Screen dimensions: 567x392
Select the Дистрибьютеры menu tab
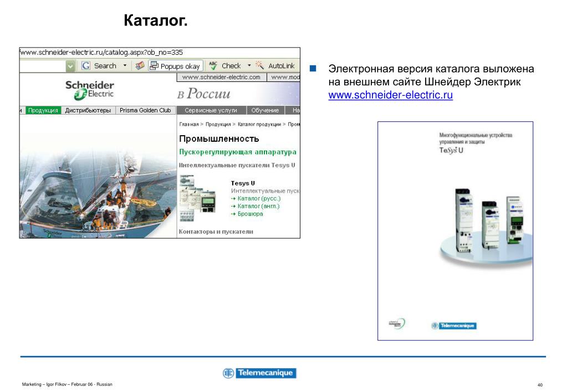click(x=88, y=110)
